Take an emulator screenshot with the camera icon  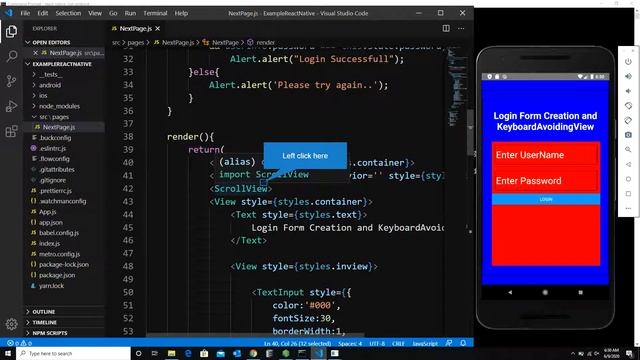click(x=628, y=135)
